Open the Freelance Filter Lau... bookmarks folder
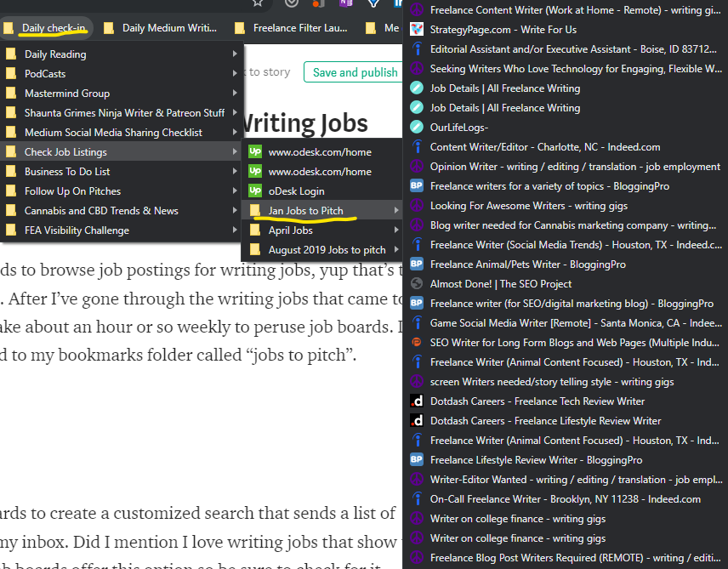 [293, 28]
